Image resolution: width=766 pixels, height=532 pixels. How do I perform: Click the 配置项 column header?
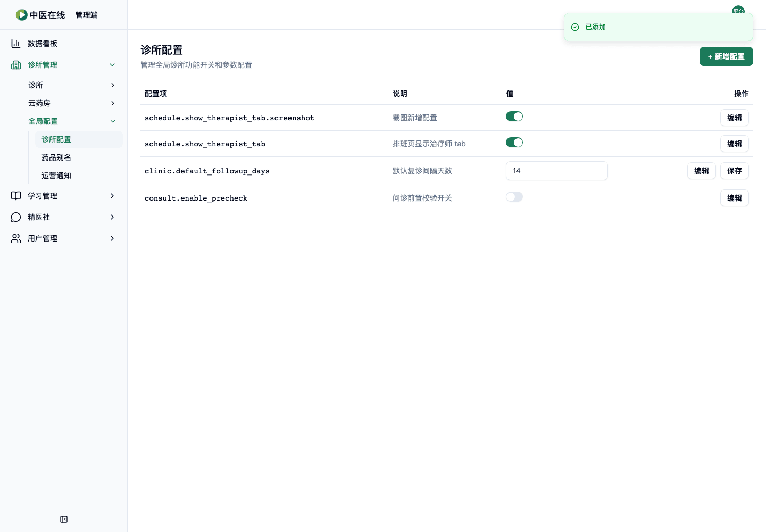coord(156,94)
